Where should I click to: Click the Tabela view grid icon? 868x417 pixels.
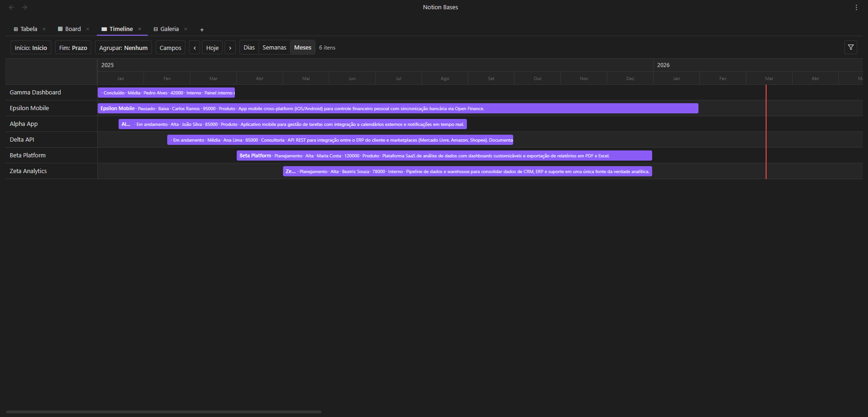[x=15, y=29]
